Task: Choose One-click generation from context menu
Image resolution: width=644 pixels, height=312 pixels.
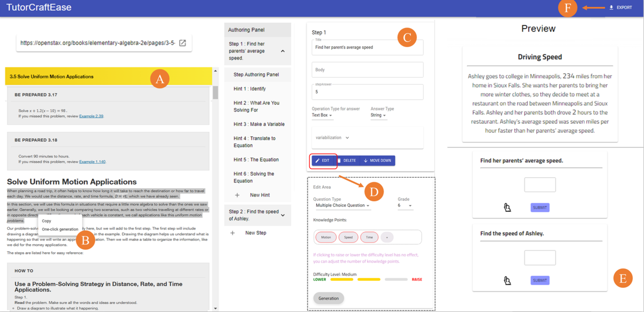Action: 60,229
